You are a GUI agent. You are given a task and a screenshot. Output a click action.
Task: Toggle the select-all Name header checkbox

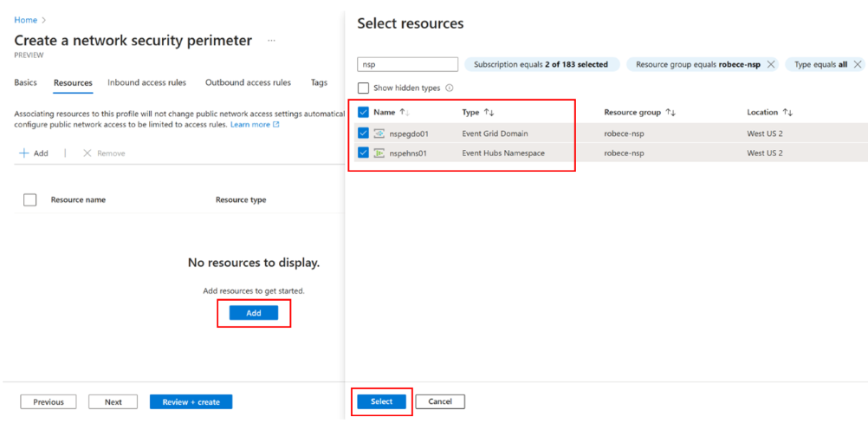click(x=363, y=113)
